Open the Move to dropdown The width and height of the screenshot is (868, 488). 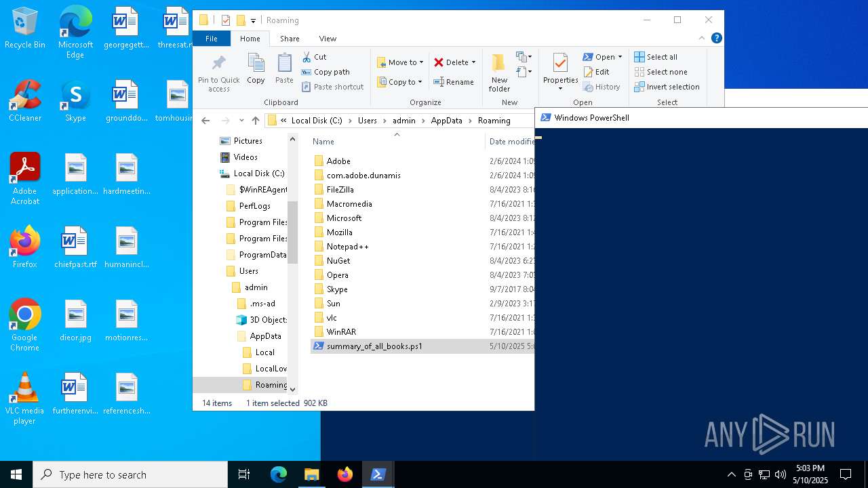click(x=400, y=62)
